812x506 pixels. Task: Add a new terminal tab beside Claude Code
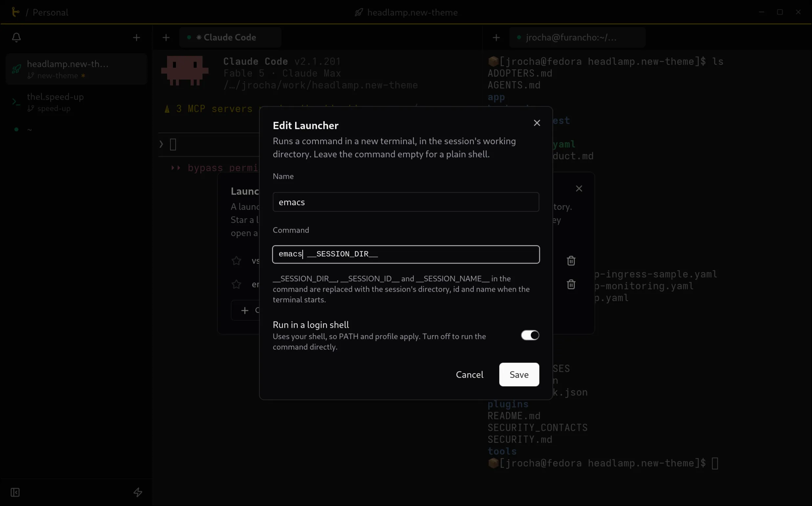pos(166,37)
